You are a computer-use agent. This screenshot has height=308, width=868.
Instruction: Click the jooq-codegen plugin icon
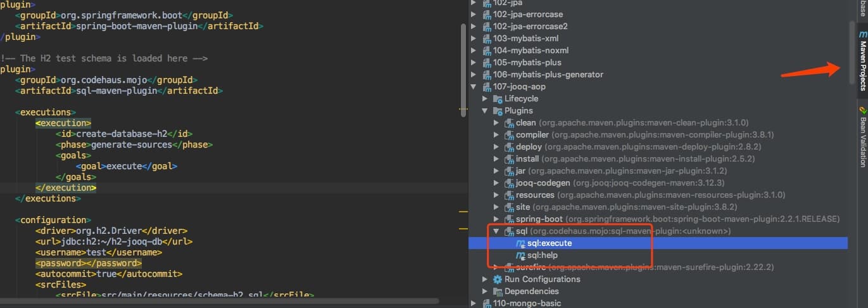509,183
